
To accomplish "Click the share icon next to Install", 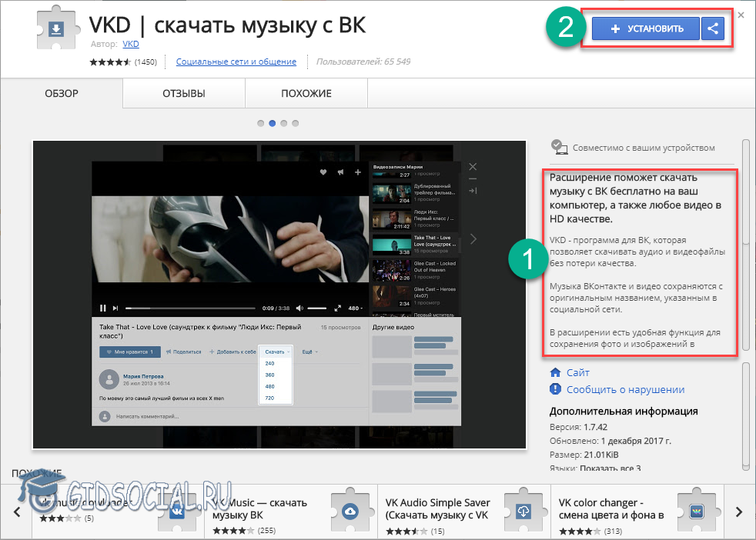I will [x=713, y=28].
